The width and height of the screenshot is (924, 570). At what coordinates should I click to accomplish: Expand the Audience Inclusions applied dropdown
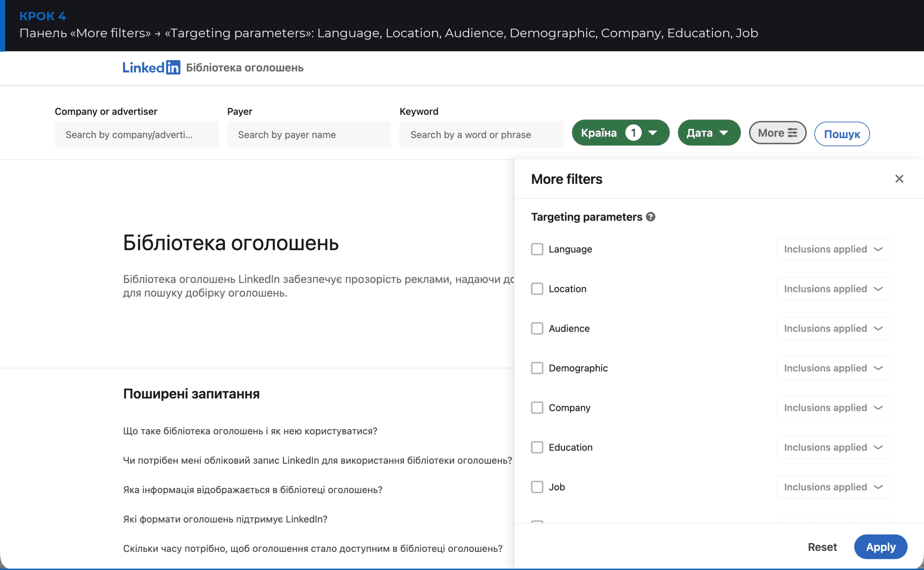833,328
